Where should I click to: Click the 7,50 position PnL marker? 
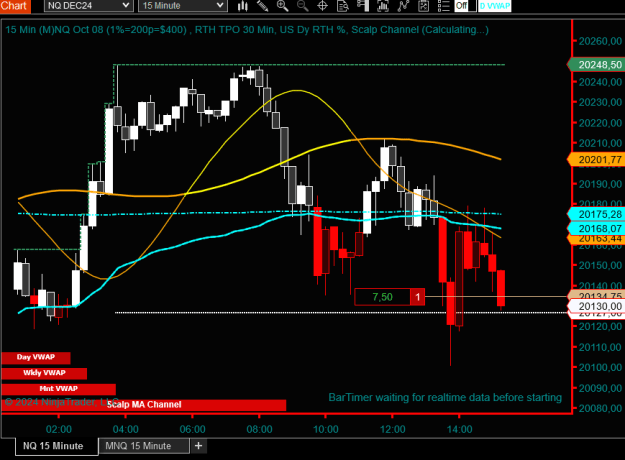pos(382,297)
